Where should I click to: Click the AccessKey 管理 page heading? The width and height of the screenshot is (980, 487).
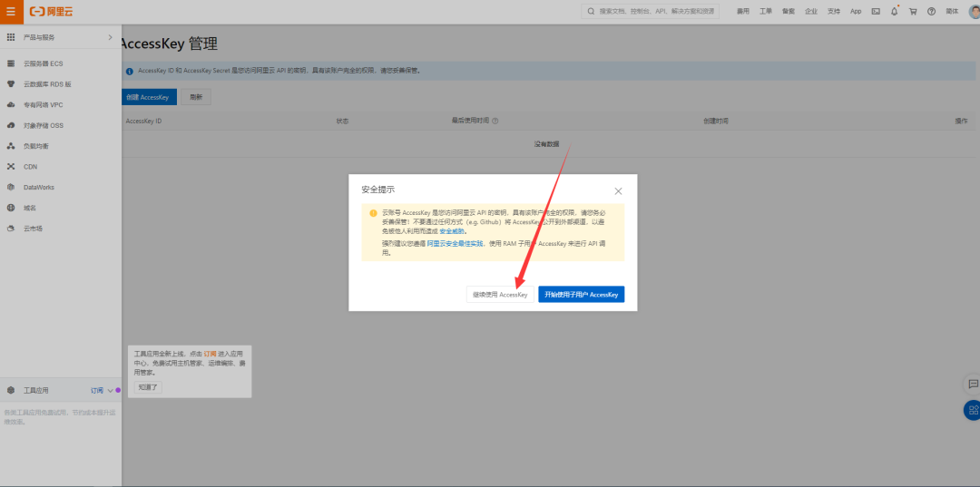click(169, 44)
